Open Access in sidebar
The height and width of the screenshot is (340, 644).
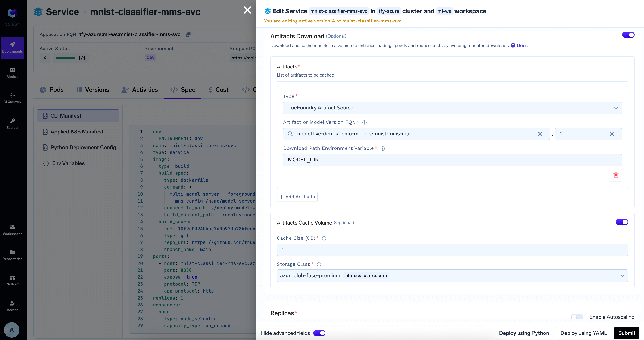click(12, 306)
